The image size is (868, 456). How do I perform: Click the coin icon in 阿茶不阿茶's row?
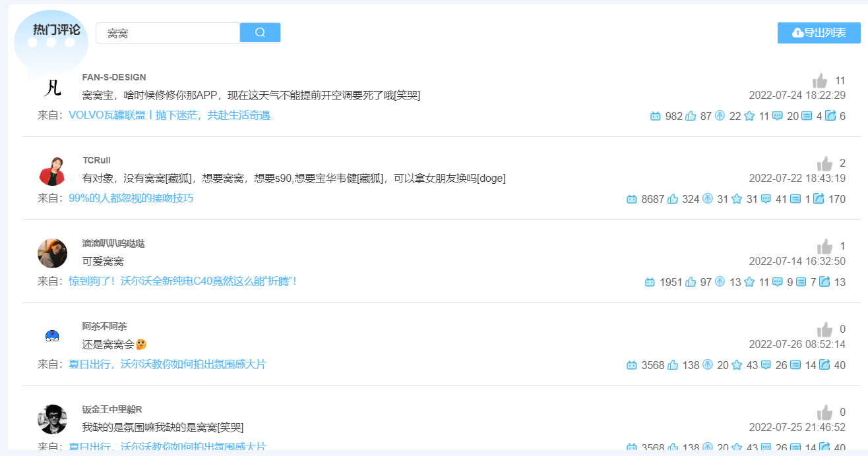point(708,365)
